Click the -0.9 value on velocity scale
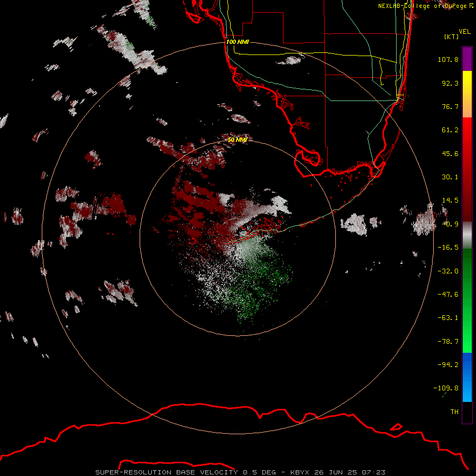Screen dimensions: 476x476 pos(450,224)
